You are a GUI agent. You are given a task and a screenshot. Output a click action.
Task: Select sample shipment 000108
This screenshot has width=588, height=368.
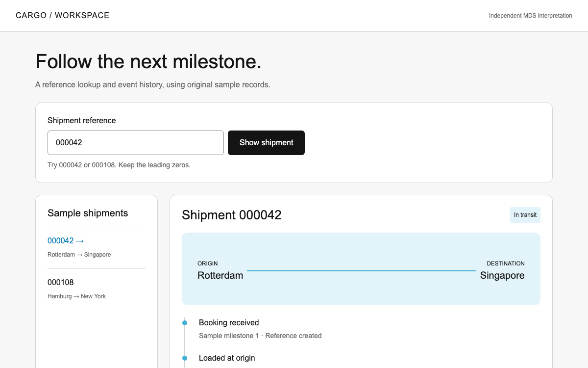point(61,282)
